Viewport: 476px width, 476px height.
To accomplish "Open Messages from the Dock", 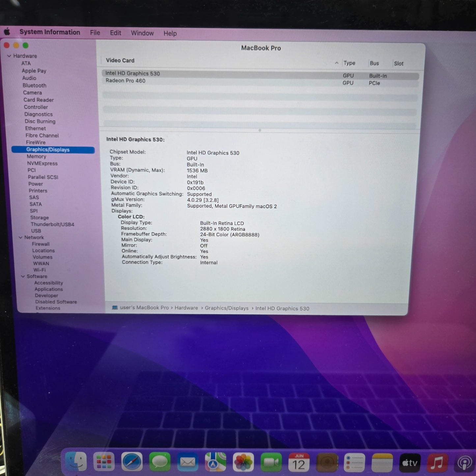I will click(160, 462).
